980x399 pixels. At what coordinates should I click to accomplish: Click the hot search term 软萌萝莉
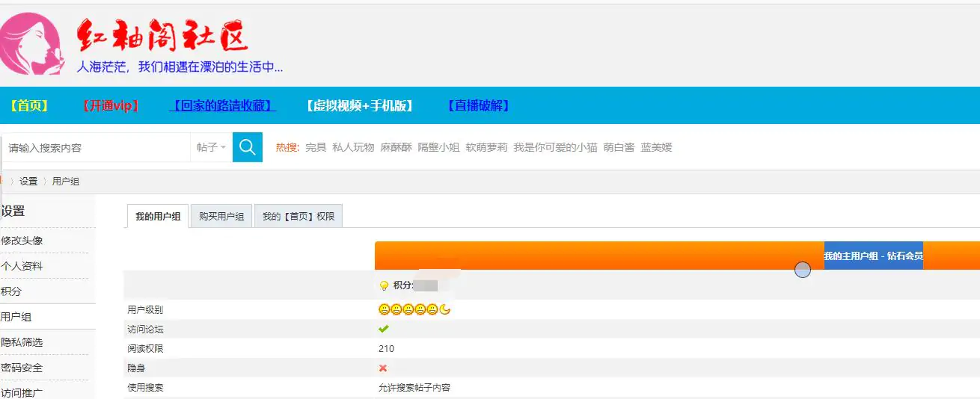click(x=486, y=148)
